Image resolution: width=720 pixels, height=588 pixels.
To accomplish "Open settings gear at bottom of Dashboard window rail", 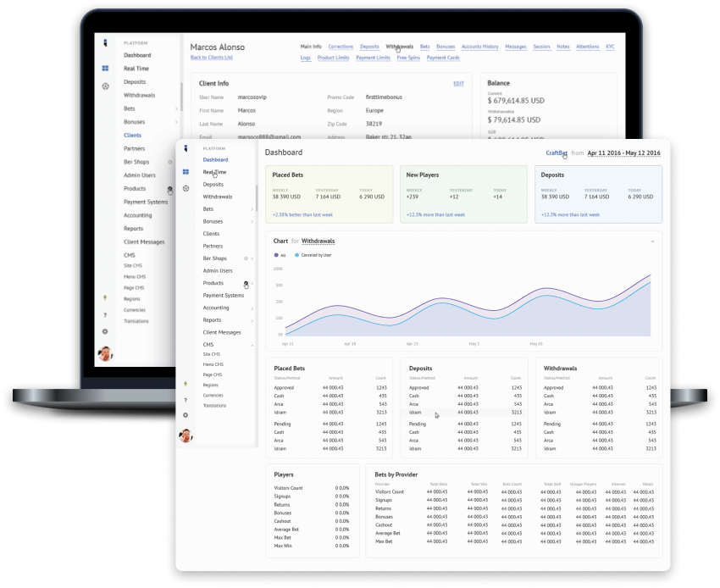I will [x=186, y=415].
